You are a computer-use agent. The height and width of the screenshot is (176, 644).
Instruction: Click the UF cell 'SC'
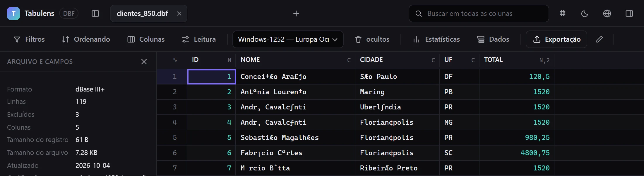[x=460, y=153]
